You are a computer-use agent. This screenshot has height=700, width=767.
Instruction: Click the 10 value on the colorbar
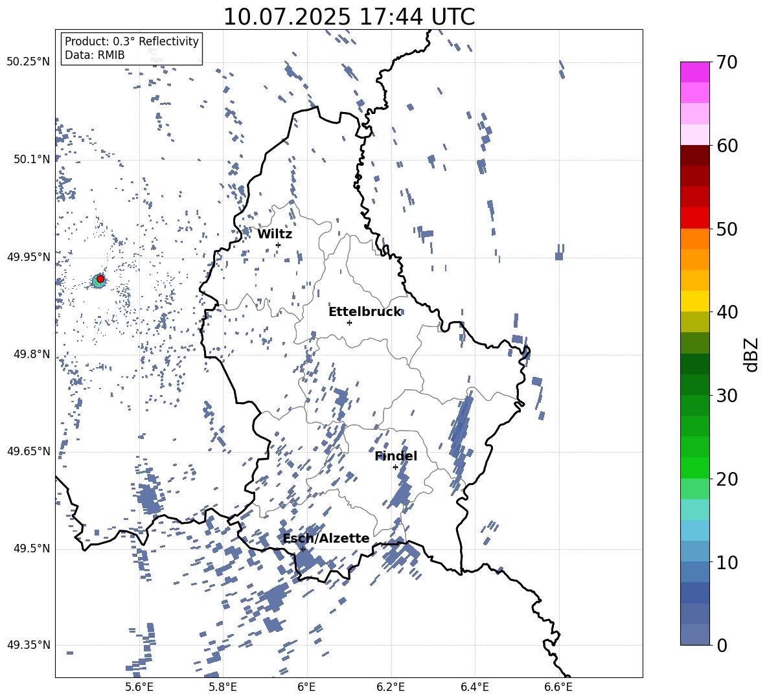tap(727, 562)
